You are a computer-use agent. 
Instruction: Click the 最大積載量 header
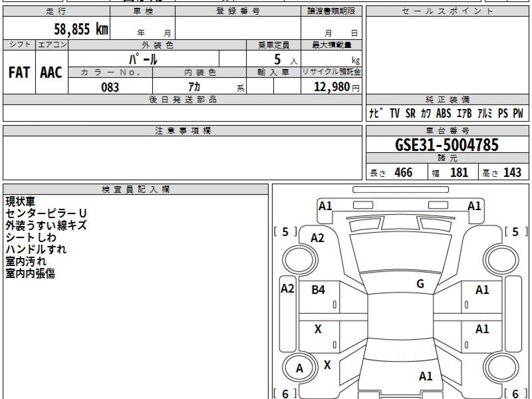331,45
